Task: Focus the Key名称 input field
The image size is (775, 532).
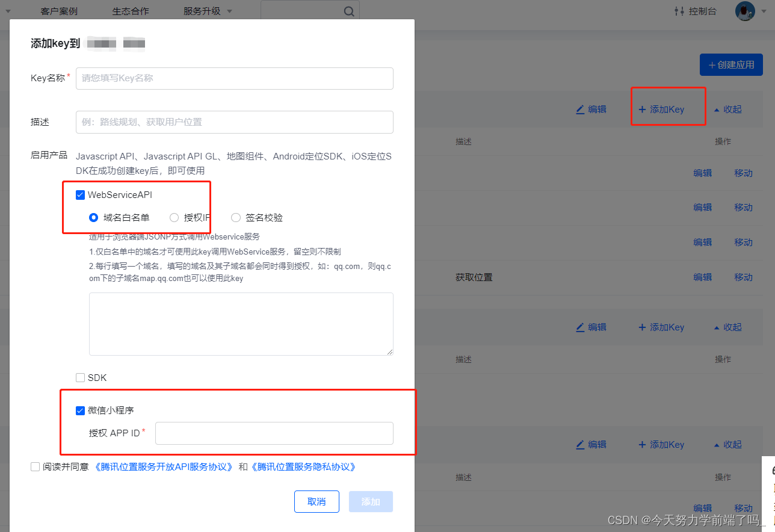Action: pos(235,78)
